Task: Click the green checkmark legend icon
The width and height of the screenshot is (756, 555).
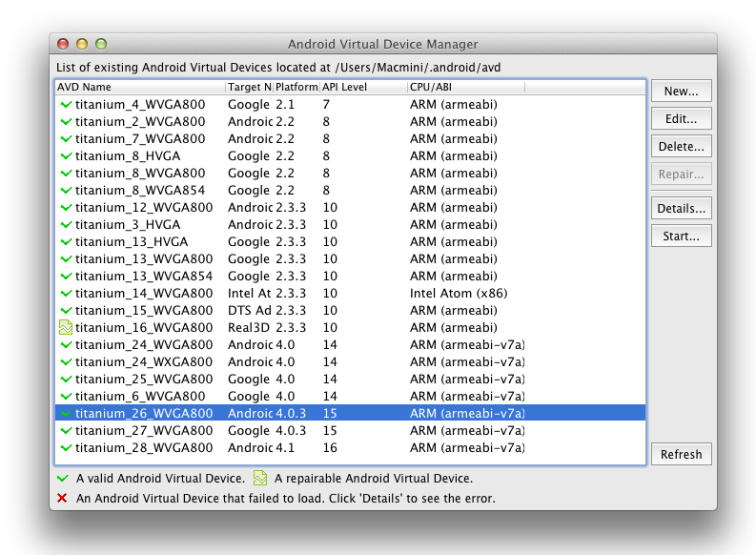Action: coord(63,478)
